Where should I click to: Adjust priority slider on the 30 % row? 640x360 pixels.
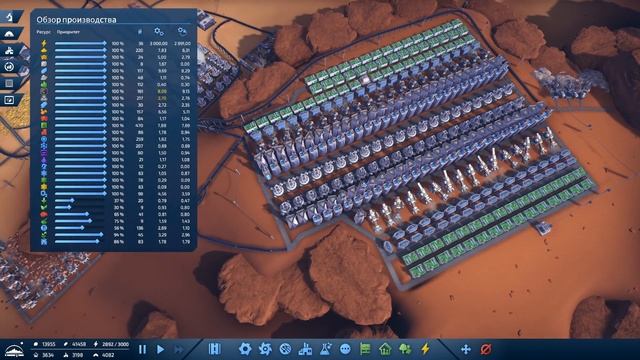(80, 207)
